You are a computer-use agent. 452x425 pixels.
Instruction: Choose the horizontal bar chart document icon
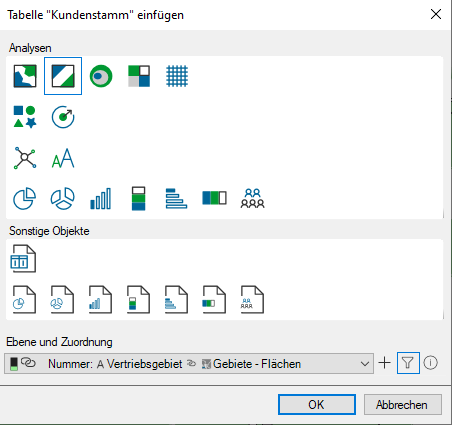(176, 299)
